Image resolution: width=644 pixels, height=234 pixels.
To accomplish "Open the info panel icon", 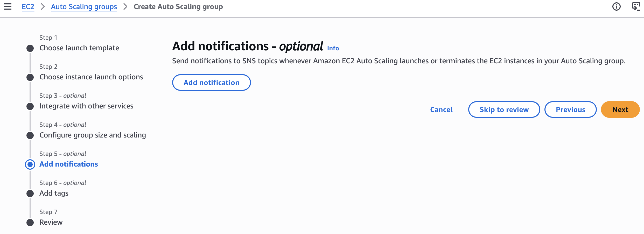I will 616,6.
